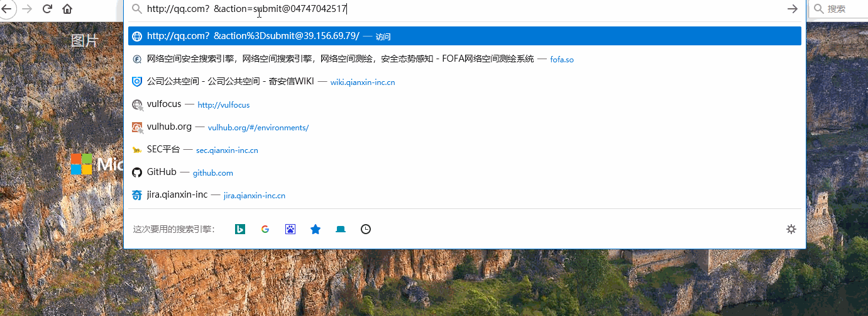
Task: Click the magnifier icon in the address bar
Action: click(136, 9)
